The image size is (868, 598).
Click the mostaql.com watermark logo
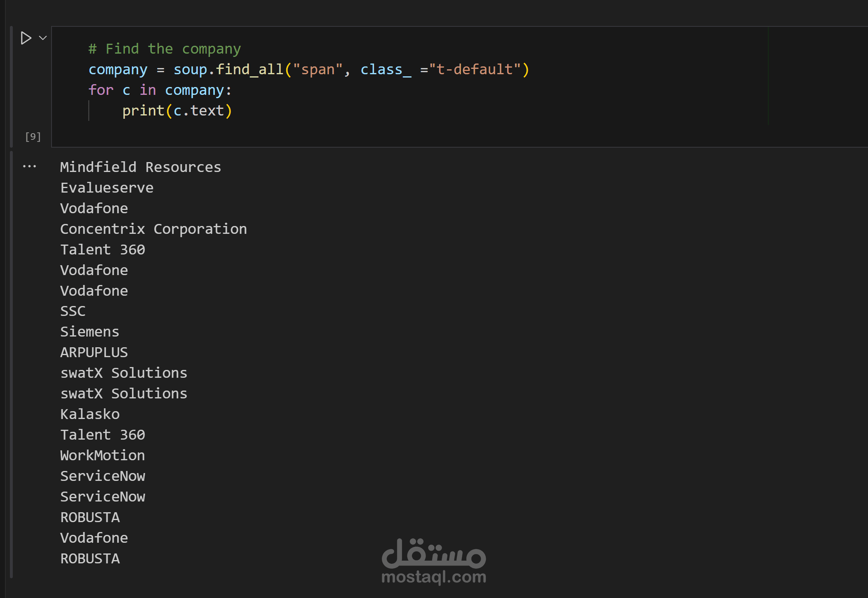(434, 562)
